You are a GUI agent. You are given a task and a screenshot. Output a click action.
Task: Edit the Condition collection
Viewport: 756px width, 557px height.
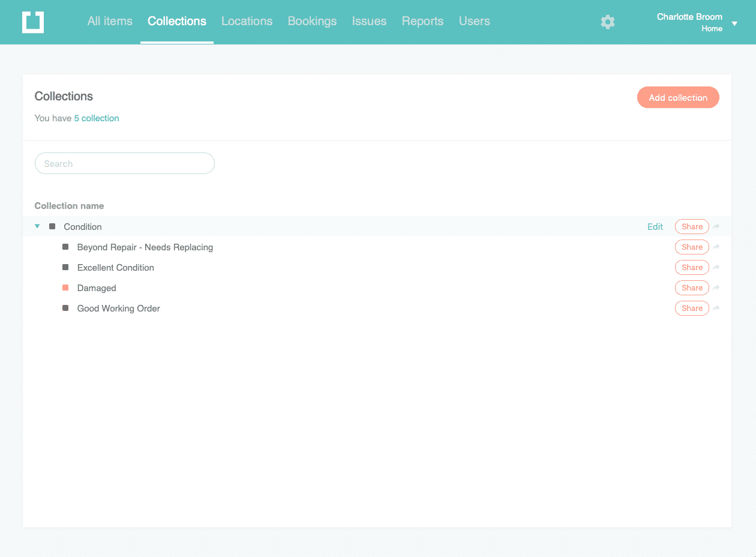click(655, 227)
